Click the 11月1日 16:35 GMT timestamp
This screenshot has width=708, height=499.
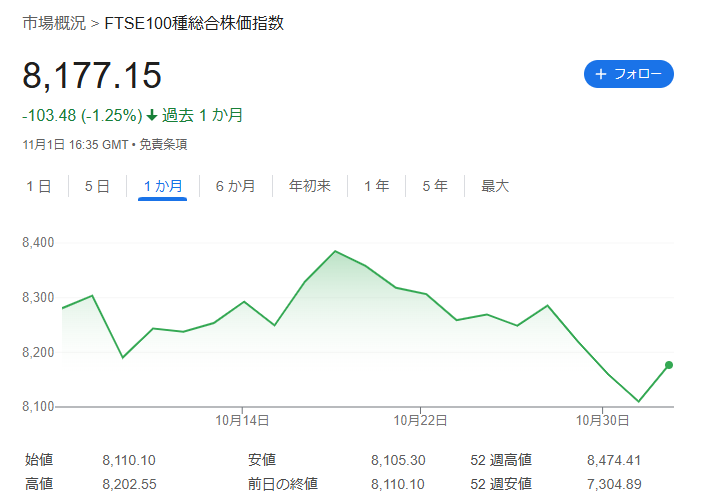pyautogui.click(x=75, y=145)
